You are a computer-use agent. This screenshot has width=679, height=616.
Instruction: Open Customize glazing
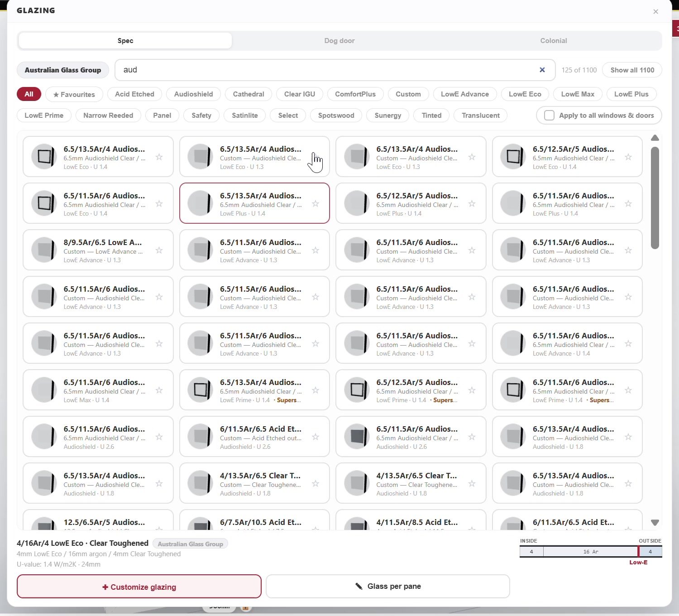(139, 587)
